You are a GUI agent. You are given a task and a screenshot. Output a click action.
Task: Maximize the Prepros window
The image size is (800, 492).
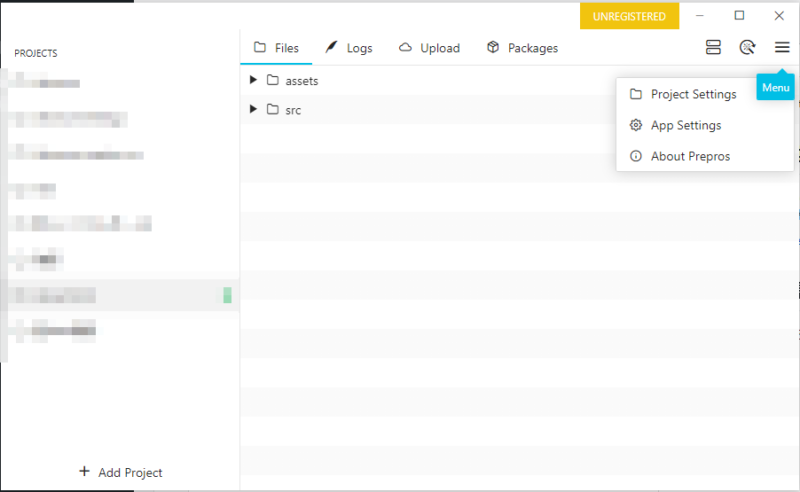pyautogui.click(x=739, y=15)
